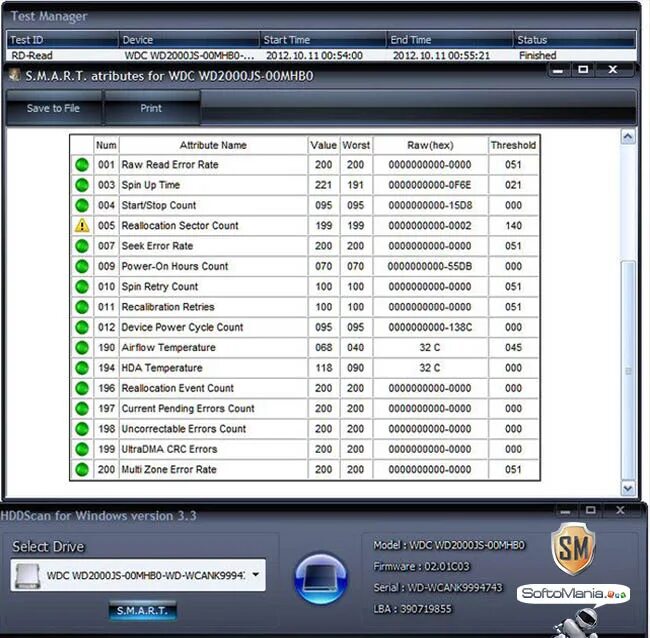The image size is (650, 638).
Task: Click the Firmware 02.01C03 label
Action: click(x=421, y=566)
